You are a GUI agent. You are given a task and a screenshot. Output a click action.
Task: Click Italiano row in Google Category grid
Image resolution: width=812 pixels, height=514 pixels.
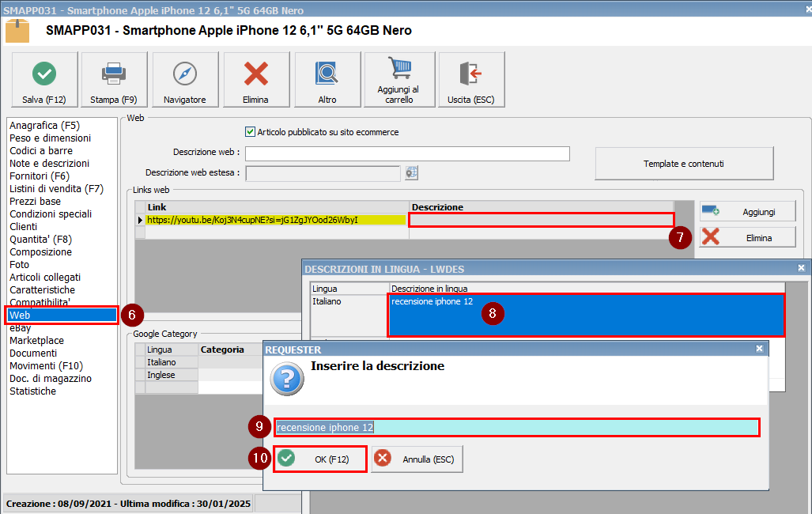172,362
